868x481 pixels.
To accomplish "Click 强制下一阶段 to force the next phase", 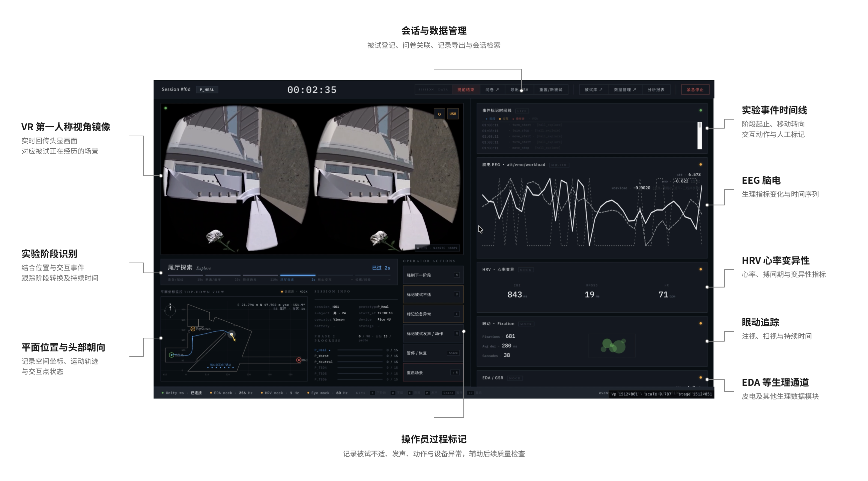I will click(433, 275).
